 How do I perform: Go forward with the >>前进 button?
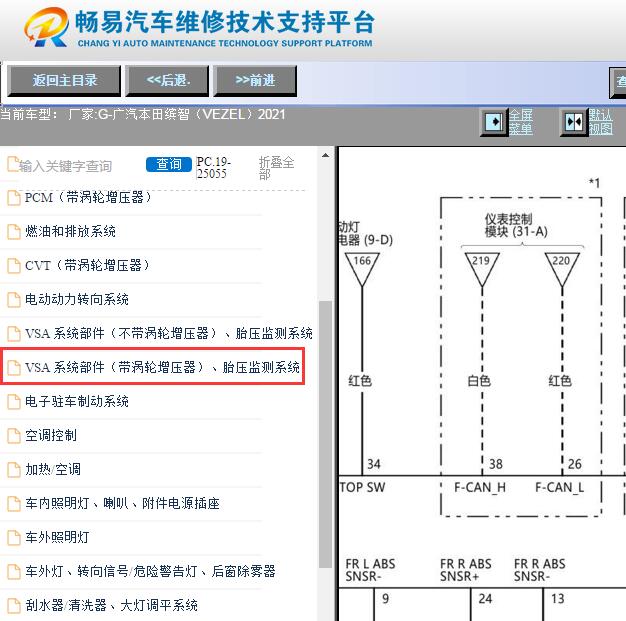coord(255,81)
